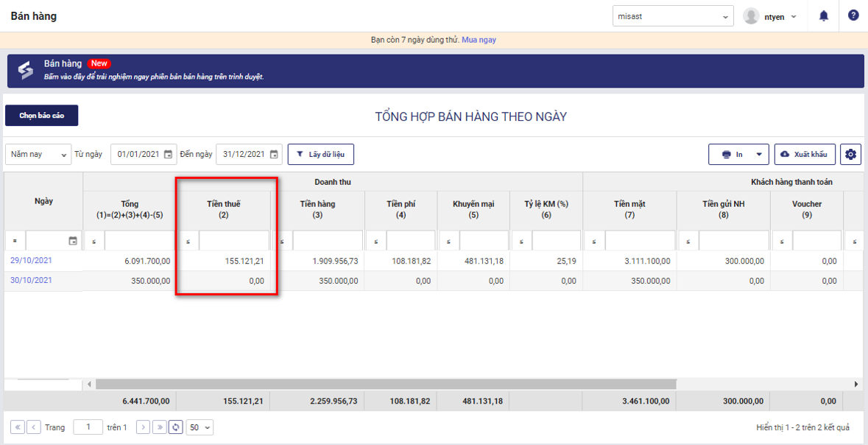Image resolution: width=868 pixels, height=445 pixels.
Task: Go to the last page arrow
Action: (159, 427)
